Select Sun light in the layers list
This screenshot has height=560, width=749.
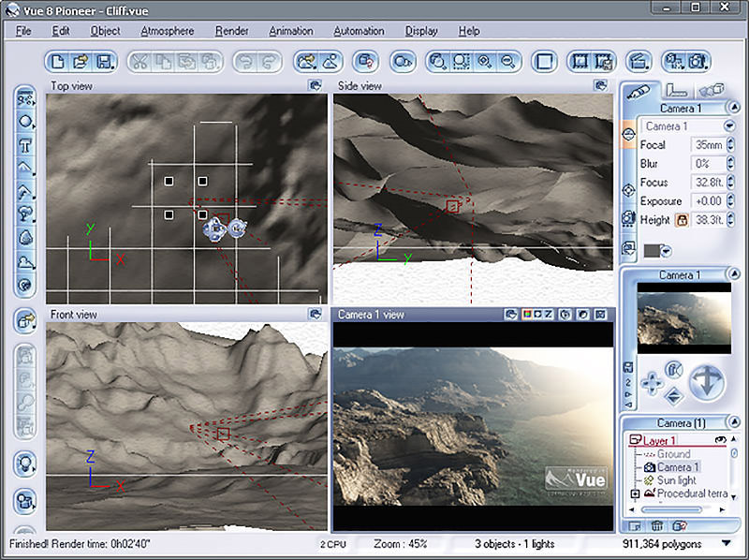click(676, 480)
